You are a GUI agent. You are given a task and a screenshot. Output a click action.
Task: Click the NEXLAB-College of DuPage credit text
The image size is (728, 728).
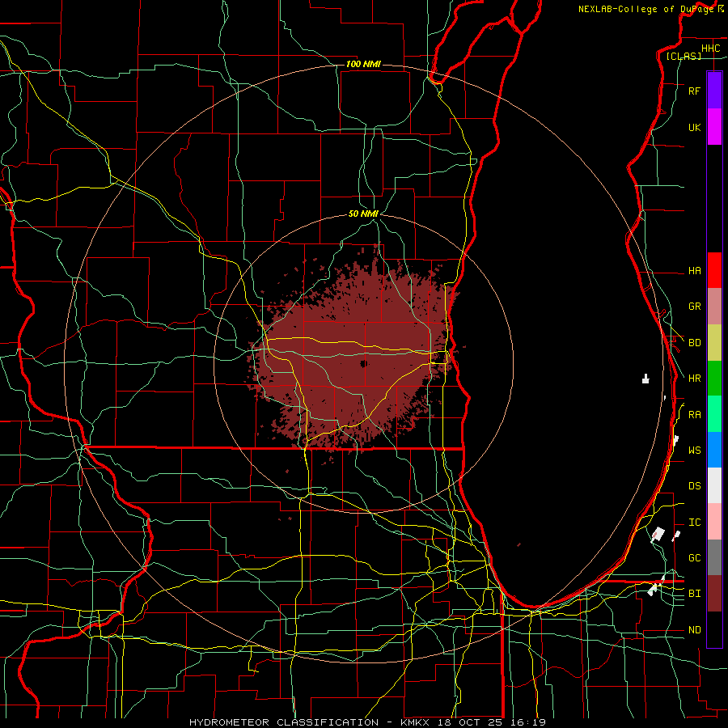click(645, 9)
